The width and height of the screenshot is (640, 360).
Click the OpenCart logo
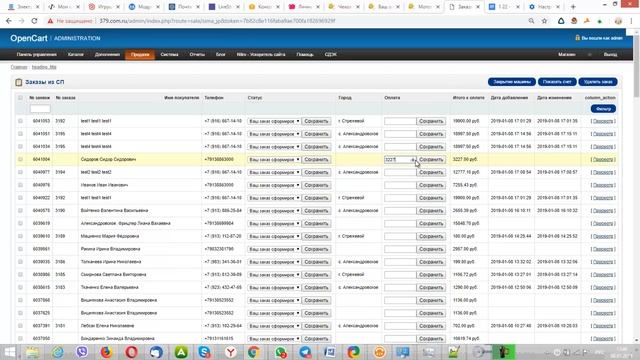click(x=29, y=38)
